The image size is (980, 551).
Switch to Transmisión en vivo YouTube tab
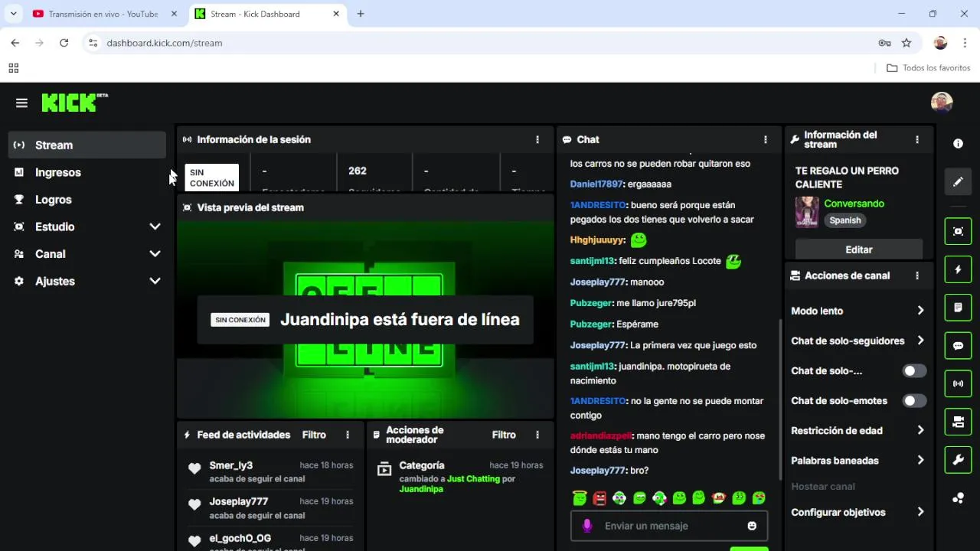tap(104, 14)
